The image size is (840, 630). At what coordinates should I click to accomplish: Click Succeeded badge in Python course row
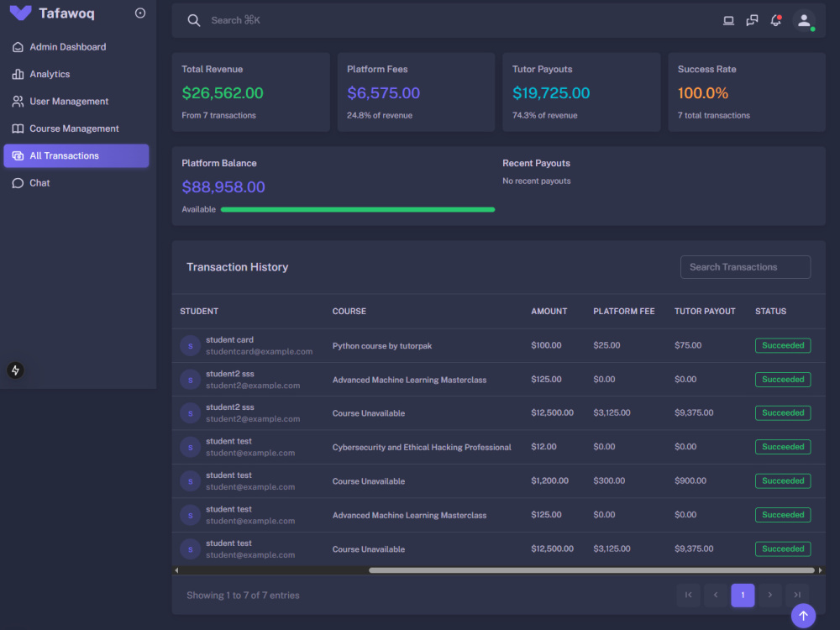click(x=783, y=345)
